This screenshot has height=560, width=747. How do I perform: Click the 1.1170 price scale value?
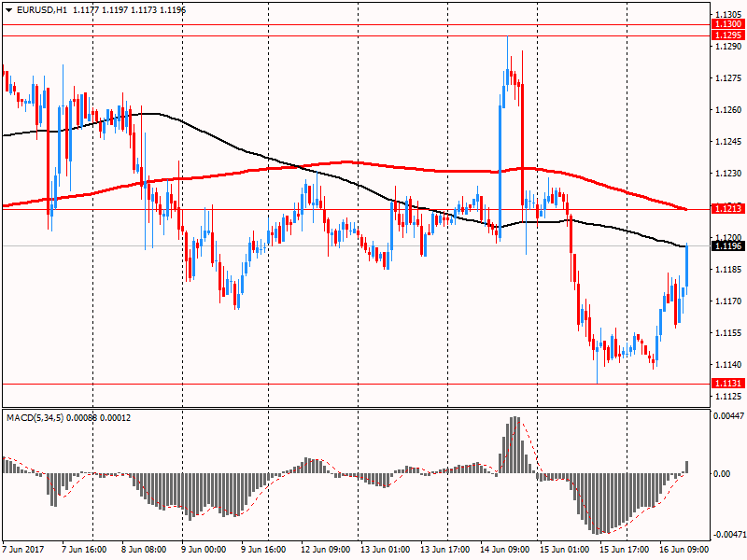pos(728,301)
